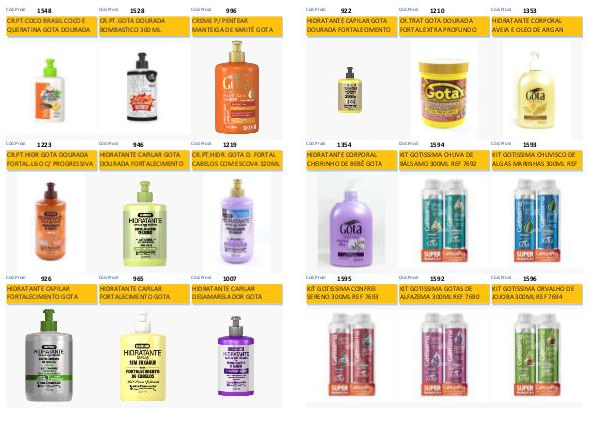
Task: Select the Aveia e Óleo de Argan bottle
Action: click(x=535, y=90)
